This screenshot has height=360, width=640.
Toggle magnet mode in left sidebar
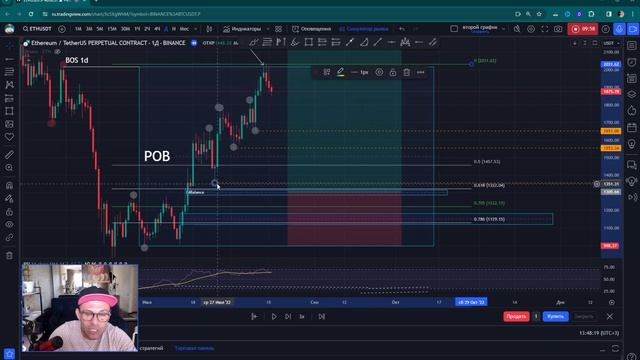click(x=9, y=185)
